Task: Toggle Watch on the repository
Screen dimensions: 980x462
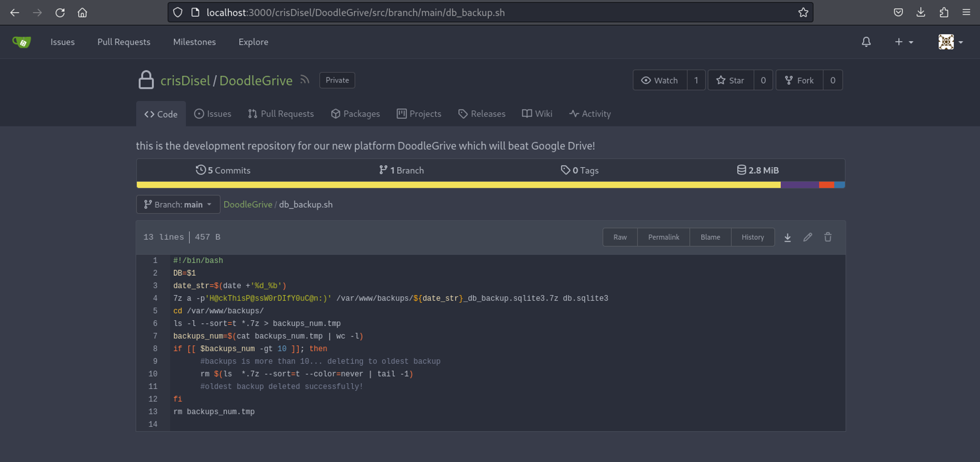Action: point(660,80)
